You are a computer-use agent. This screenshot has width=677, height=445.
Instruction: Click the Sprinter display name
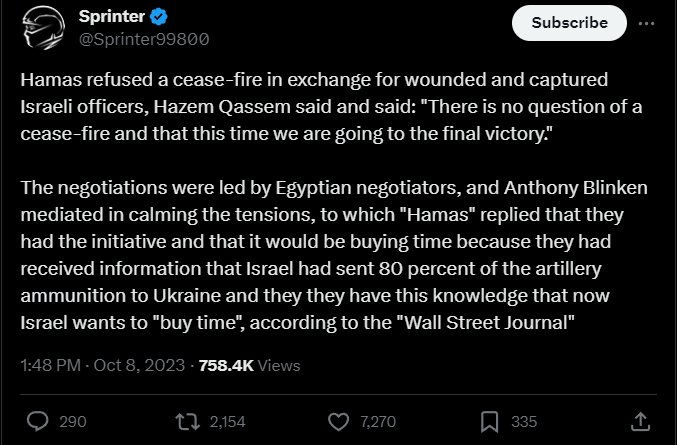click(x=111, y=17)
